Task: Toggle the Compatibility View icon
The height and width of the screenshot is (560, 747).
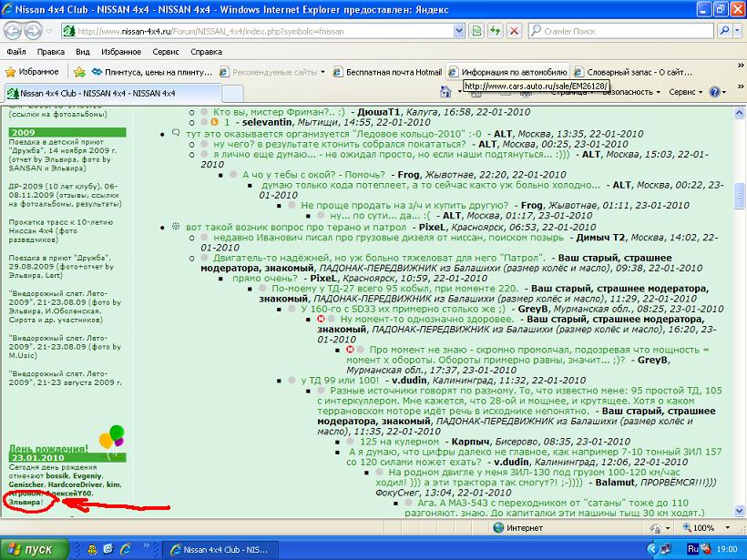Action: click(476, 32)
